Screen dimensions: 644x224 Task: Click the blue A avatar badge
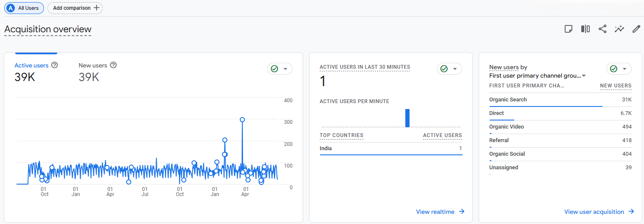point(11,8)
